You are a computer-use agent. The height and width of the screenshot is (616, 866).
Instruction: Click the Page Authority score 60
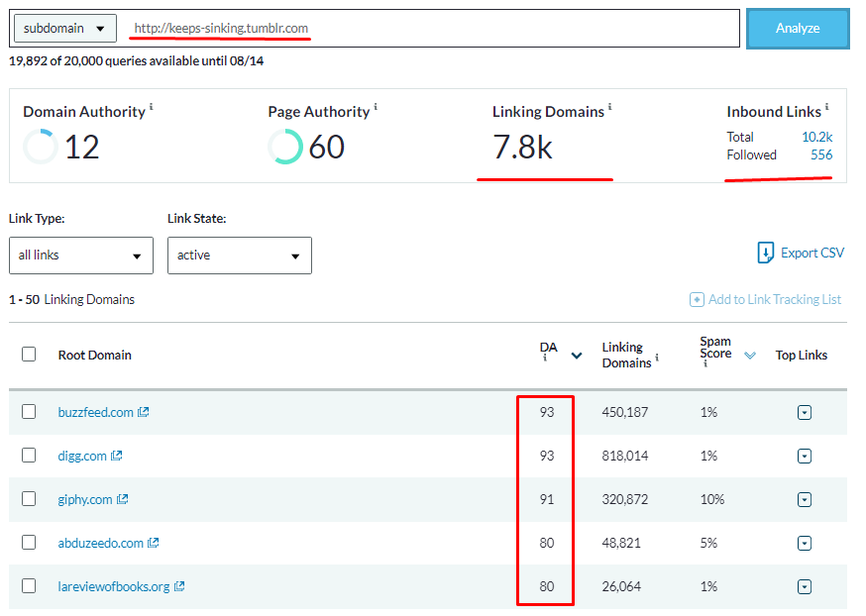coord(326,147)
